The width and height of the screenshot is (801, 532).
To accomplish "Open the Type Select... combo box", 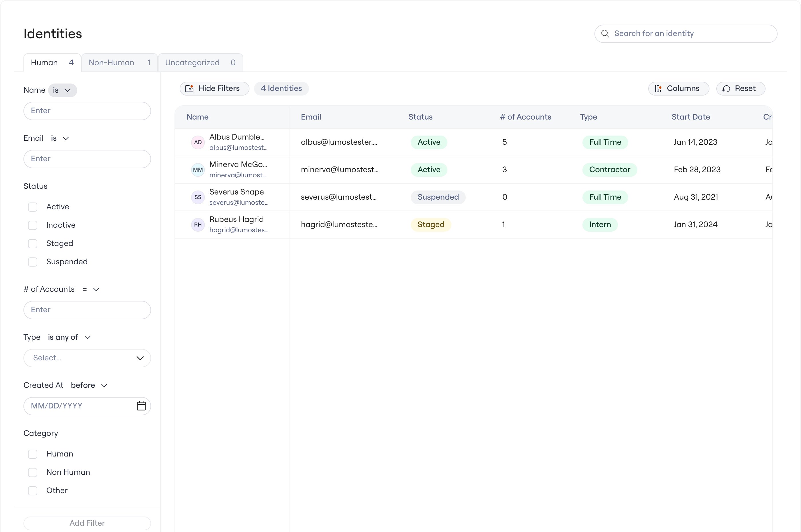I will click(87, 358).
